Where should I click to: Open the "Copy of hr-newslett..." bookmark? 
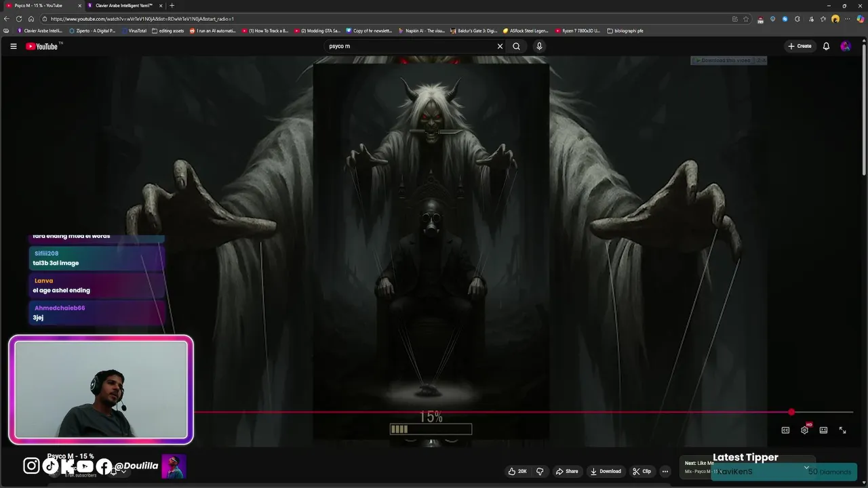(x=369, y=30)
